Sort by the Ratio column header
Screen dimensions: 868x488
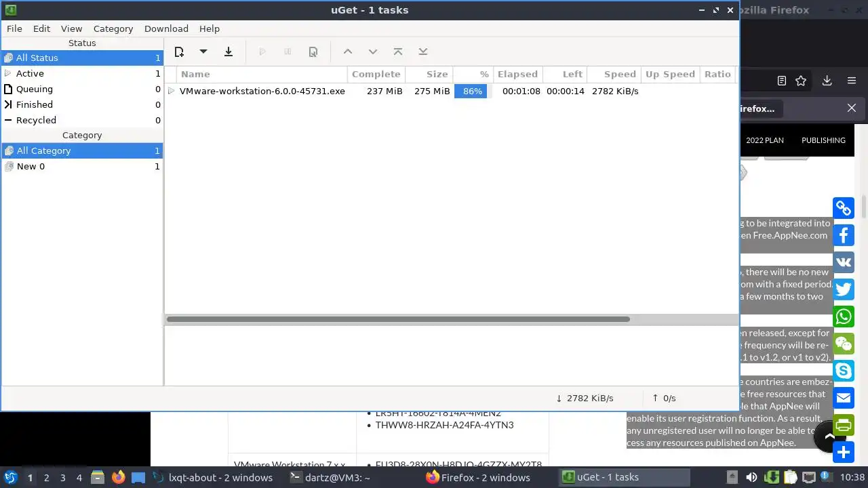pyautogui.click(x=717, y=74)
